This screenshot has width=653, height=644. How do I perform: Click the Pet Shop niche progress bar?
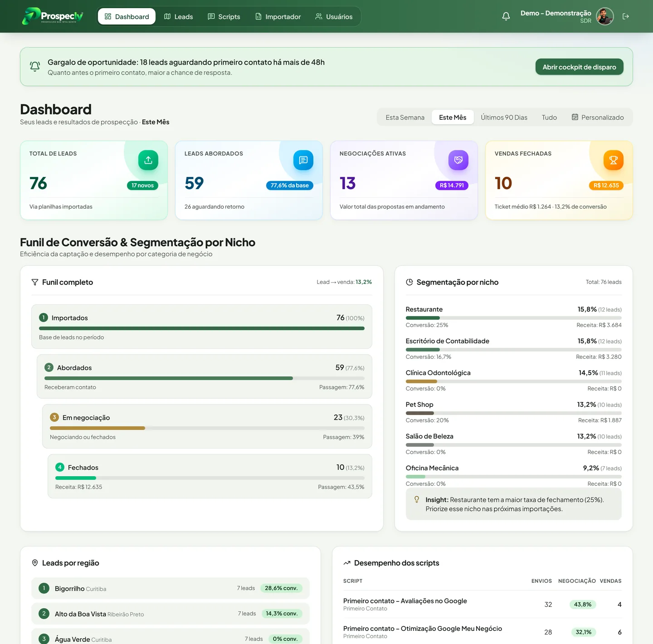pyautogui.click(x=513, y=413)
